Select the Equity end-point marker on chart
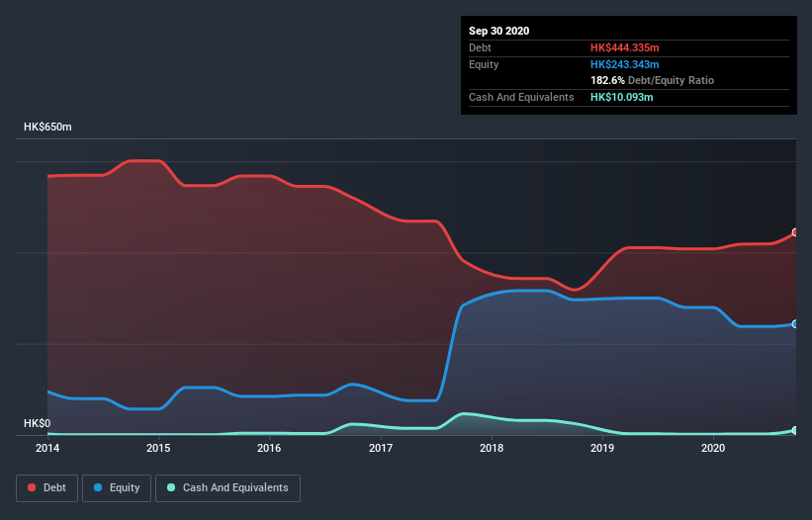The width and height of the screenshot is (812, 520). tap(795, 324)
